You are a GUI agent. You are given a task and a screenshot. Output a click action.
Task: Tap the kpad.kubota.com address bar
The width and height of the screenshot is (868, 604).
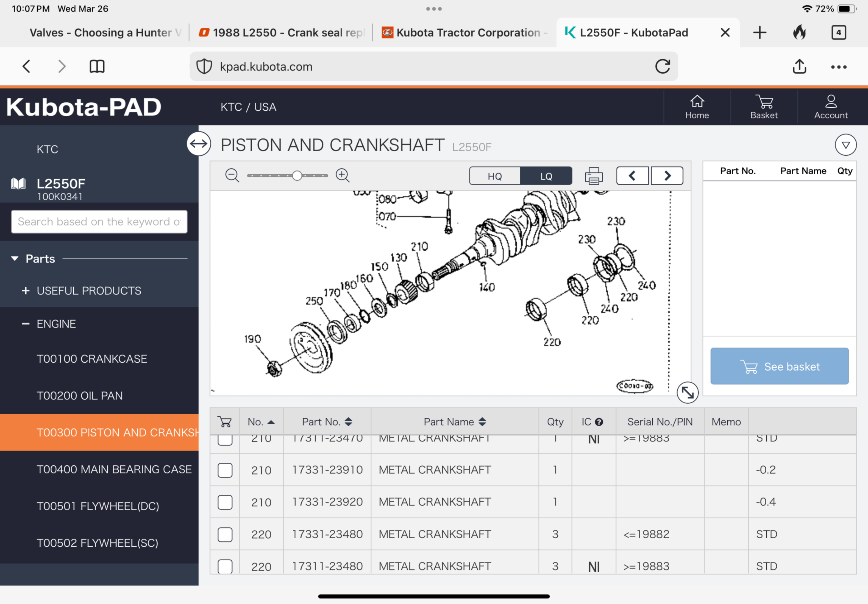434,67
